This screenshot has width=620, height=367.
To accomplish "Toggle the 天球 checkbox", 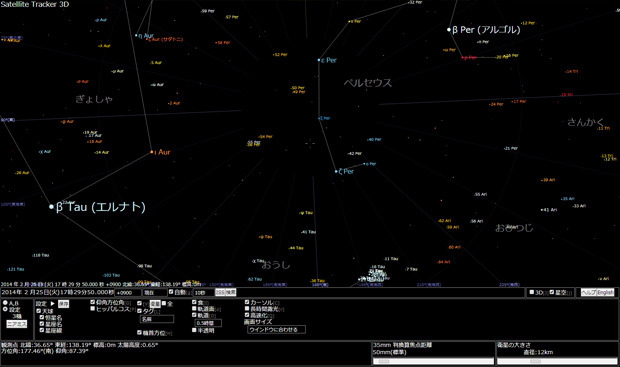I will click(39, 311).
